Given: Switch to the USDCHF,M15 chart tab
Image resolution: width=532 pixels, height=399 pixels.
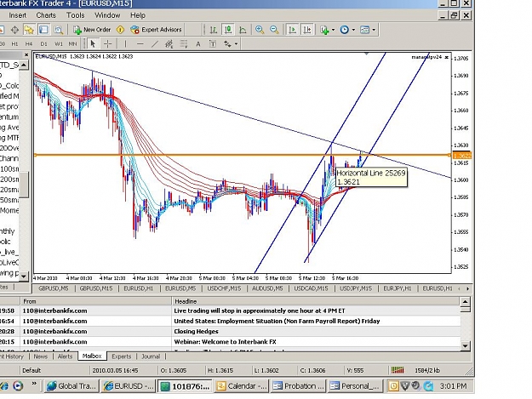Looking at the screenshot, I should (224, 288).
